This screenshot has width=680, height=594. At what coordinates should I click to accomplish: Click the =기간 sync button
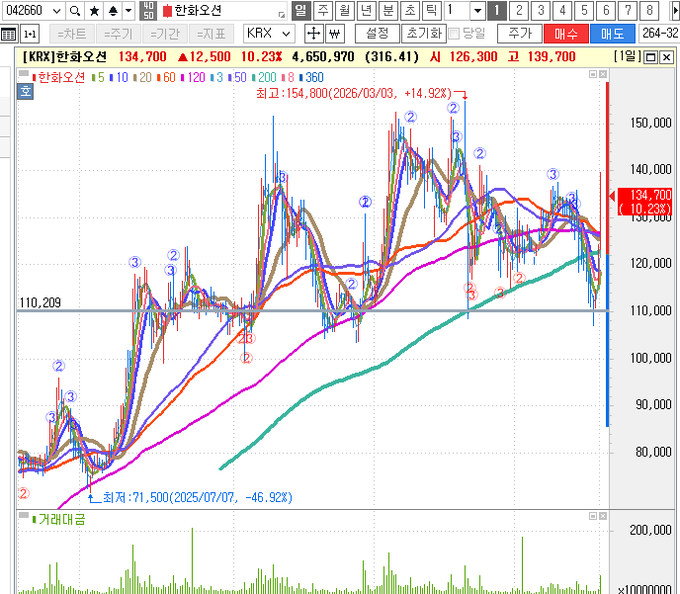tap(165, 34)
